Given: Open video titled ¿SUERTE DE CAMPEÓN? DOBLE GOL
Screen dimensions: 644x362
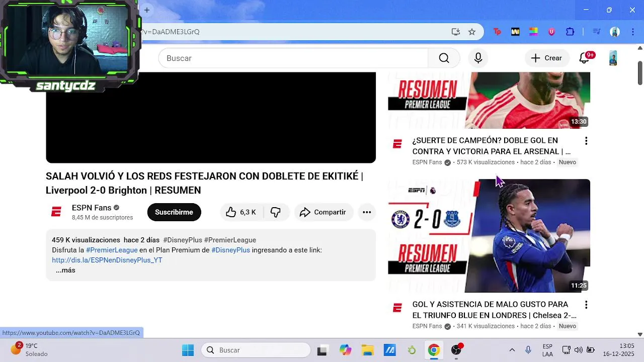Looking at the screenshot, I should click(x=491, y=146).
